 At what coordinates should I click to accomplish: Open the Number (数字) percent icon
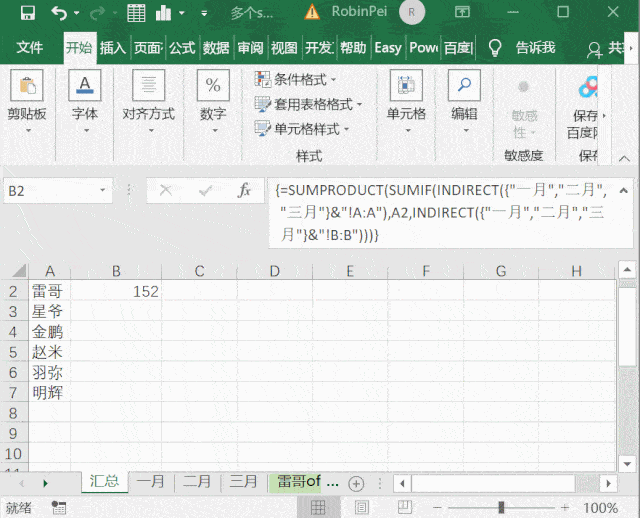tap(213, 85)
